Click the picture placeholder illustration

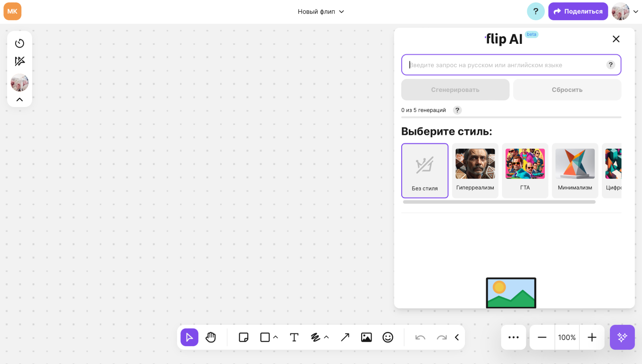511,293
